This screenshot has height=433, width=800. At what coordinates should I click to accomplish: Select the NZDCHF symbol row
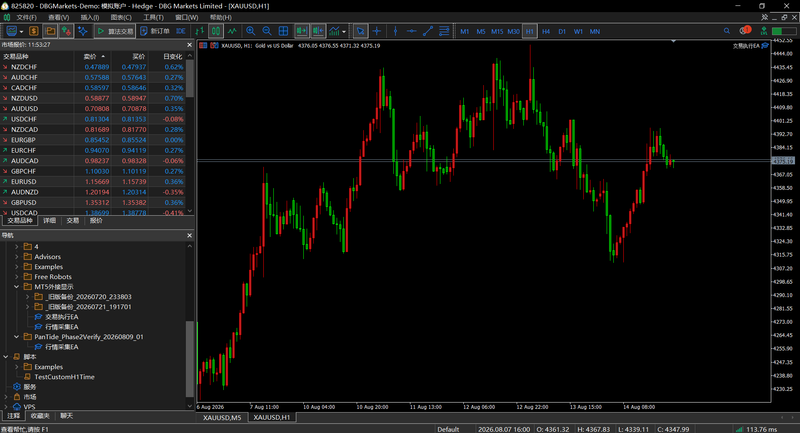click(93, 67)
